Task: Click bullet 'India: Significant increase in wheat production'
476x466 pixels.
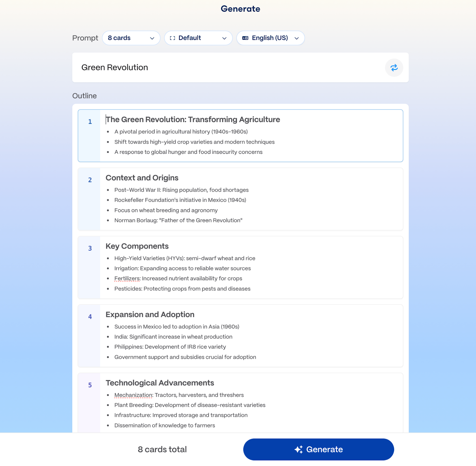Action: 173,337
